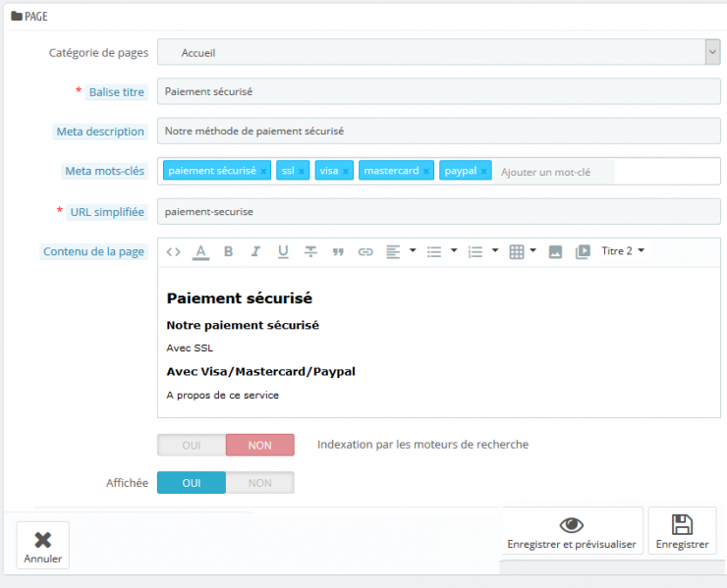This screenshot has height=588, width=727.
Task: Set search engine indexation to NON
Action: (260, 446)
